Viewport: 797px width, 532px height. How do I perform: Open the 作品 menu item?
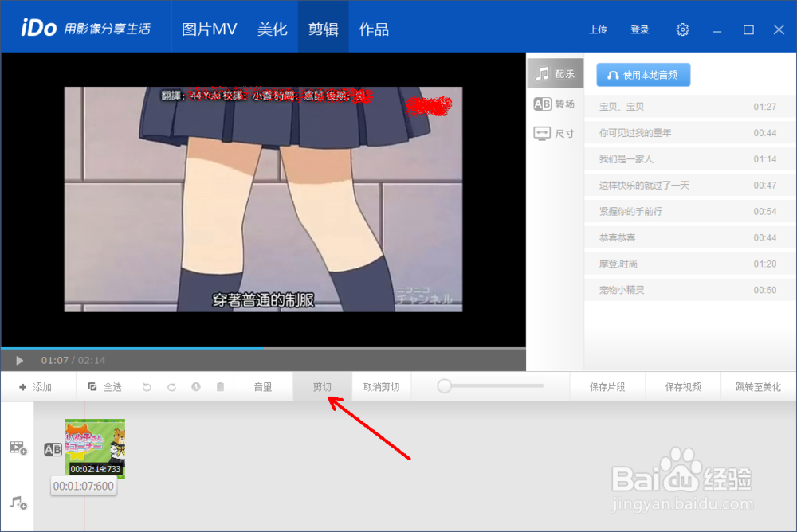point(374,27)
